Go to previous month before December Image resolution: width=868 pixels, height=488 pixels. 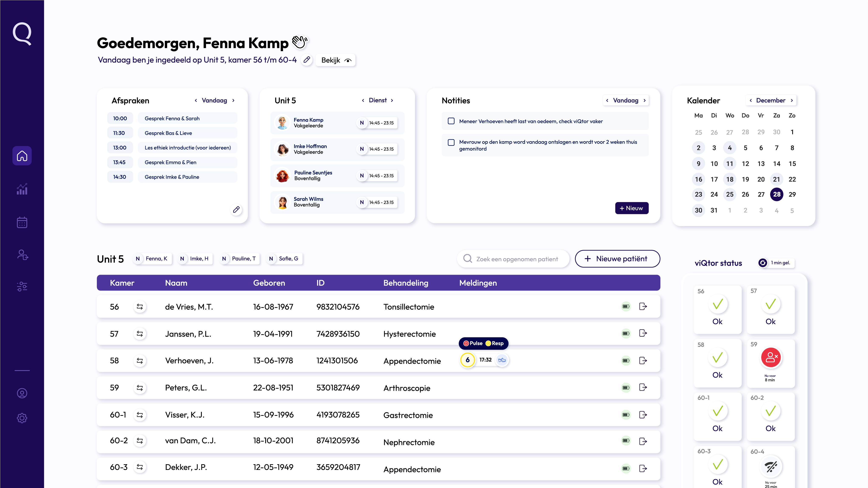tap(750, 100)
